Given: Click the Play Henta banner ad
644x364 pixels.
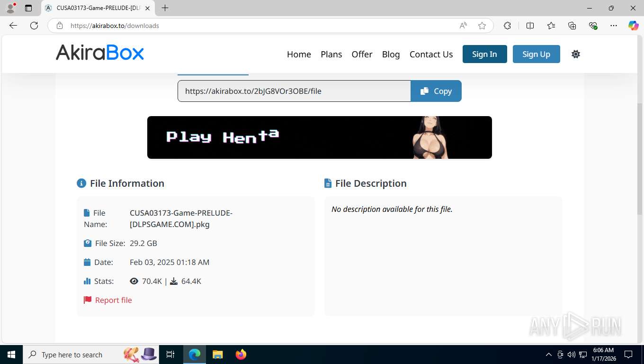Looking at the screenshot, I should pyautogui.click(x=320, y=137).
